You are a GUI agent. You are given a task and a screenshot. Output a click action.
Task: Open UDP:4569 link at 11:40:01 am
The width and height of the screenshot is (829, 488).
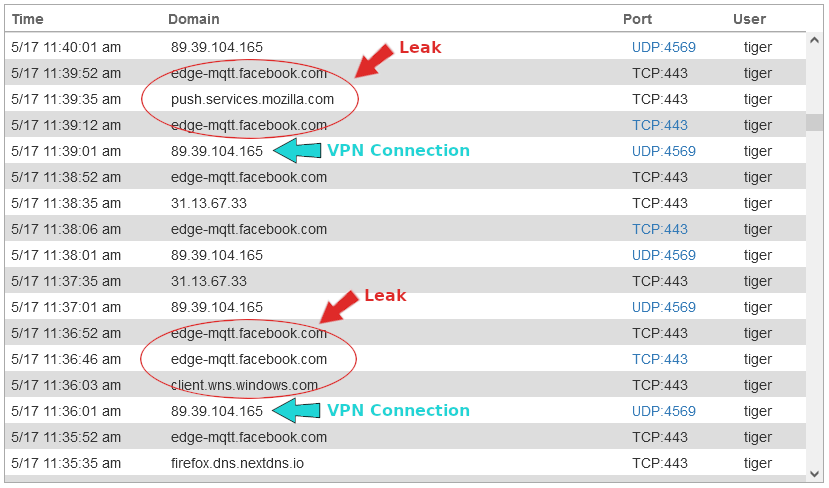(x=663, y=47)
